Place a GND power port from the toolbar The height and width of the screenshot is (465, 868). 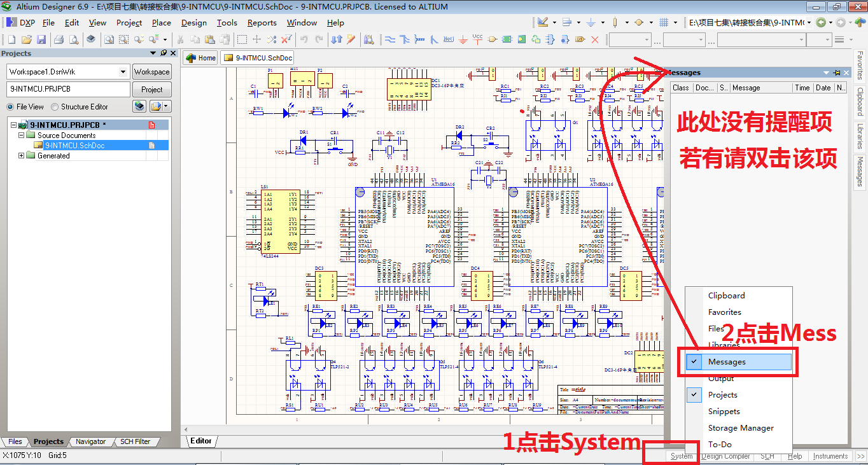463,39
